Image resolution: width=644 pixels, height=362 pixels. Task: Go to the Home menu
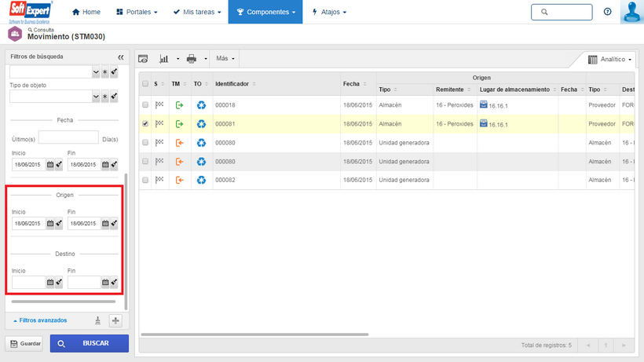[86, 12]
